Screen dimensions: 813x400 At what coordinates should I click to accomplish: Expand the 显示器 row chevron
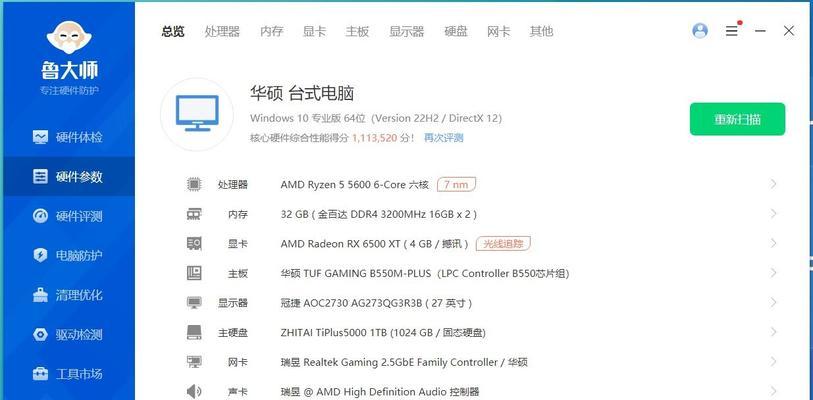(773, 302)
